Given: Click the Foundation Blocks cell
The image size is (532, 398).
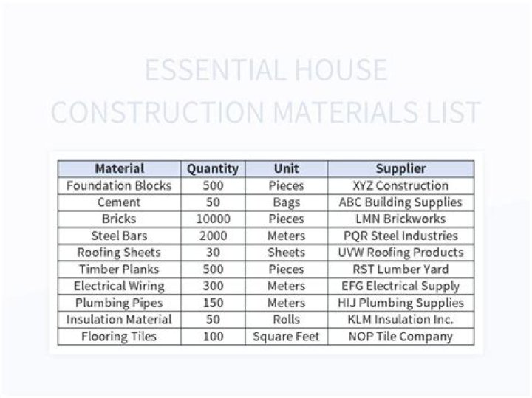Looking at the screenshot, I should click(x=119, y=185).
